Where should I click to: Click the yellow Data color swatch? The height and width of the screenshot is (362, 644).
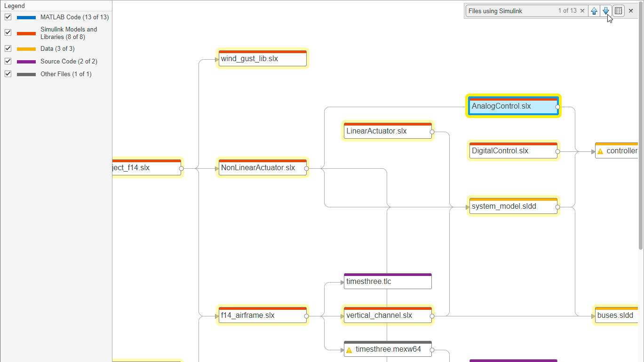click(26, 49)
